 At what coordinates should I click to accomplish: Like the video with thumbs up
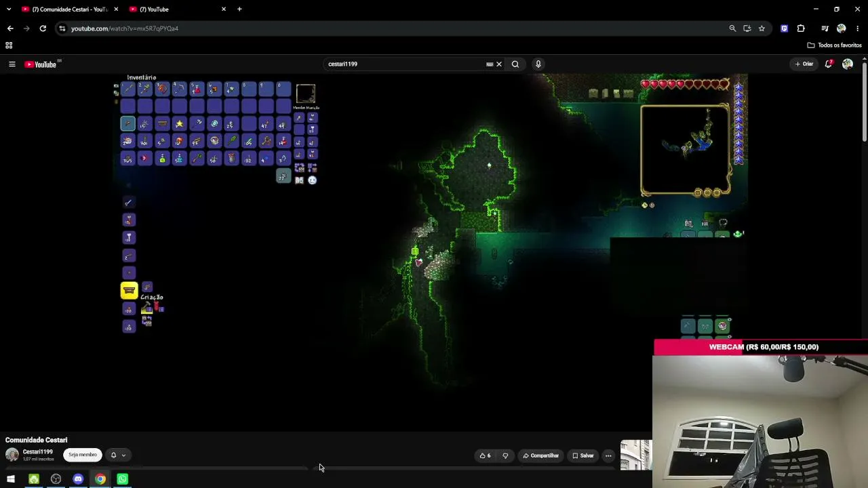[485, 455]
